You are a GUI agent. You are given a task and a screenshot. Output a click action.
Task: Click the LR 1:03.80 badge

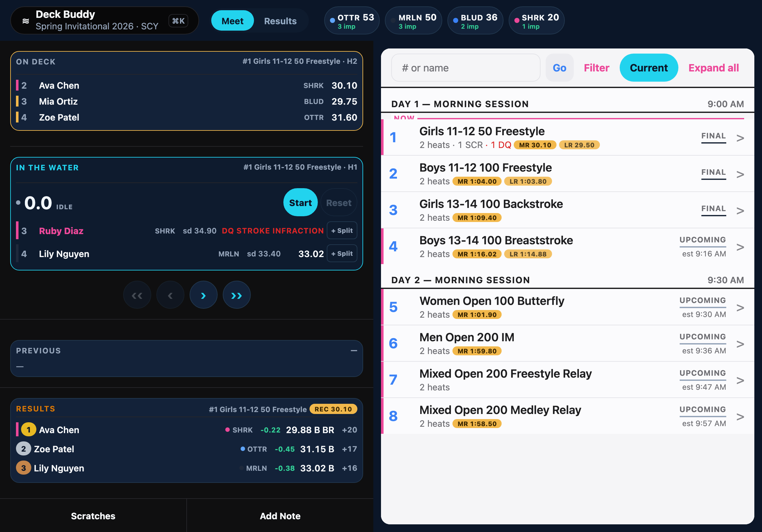[x=528, y=181]
